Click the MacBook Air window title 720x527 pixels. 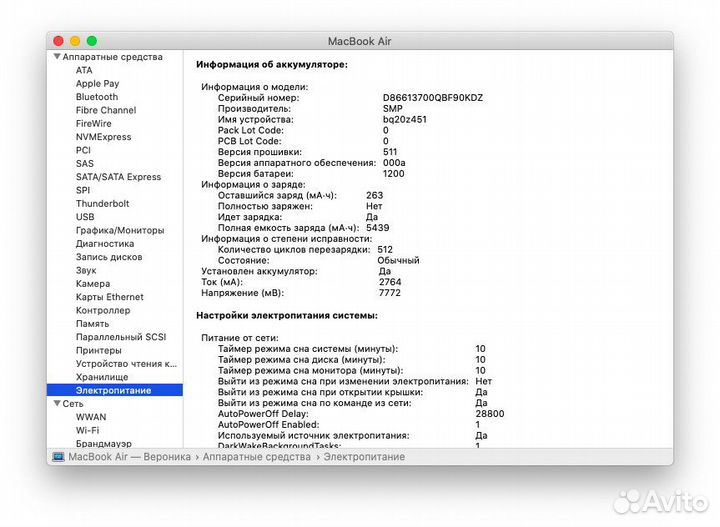[360, 41]
